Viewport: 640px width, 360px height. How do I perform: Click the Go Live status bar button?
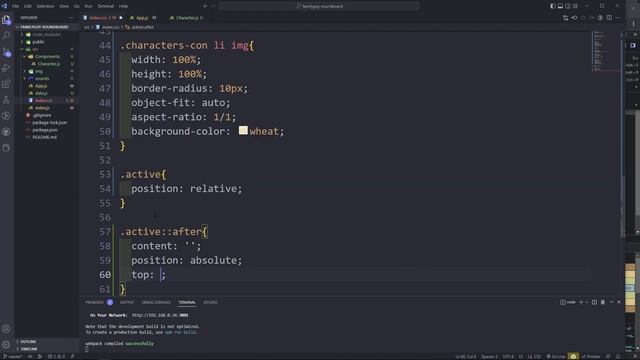point(556,356)
